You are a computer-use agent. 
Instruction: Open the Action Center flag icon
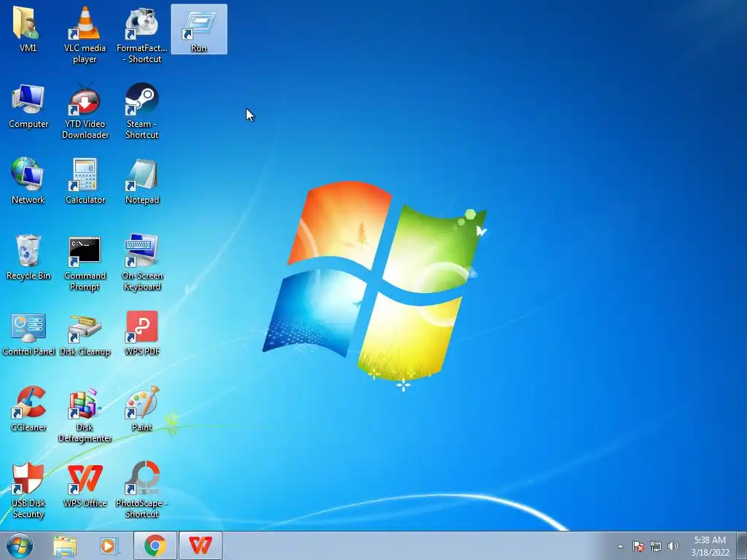pos(638,546)
